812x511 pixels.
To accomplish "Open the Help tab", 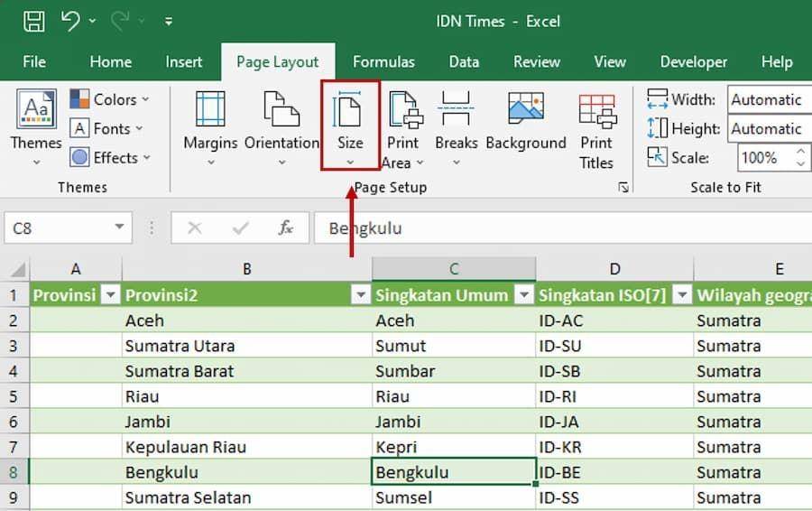I will coord(777,62).
